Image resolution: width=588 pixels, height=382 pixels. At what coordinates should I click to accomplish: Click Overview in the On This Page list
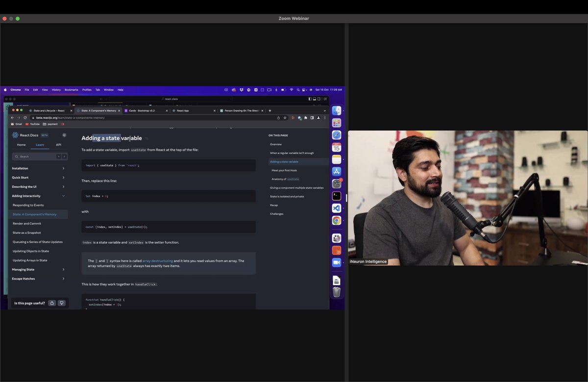pos(276,144)
